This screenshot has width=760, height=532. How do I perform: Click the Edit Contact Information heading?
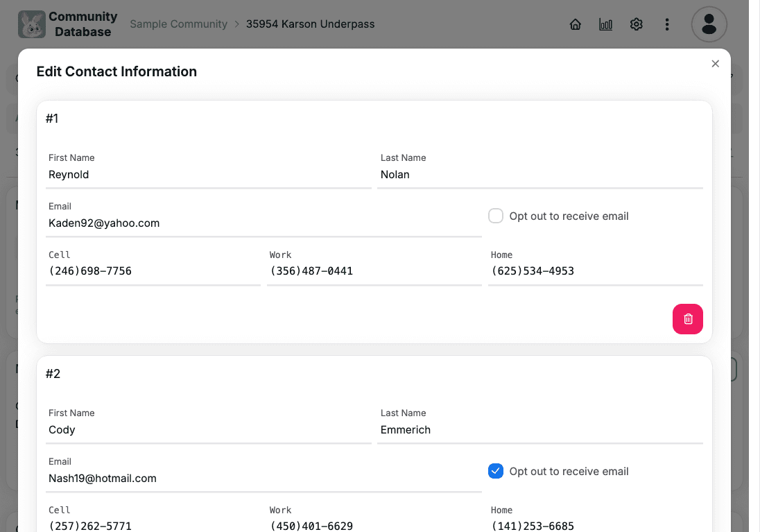click(116, 71)
